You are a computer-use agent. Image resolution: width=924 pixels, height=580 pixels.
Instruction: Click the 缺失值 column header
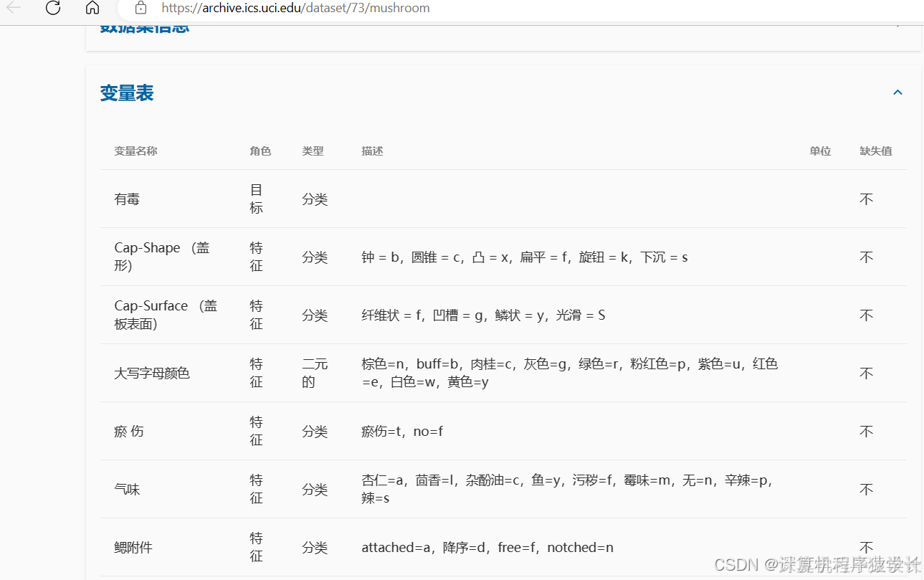(875, 151)
